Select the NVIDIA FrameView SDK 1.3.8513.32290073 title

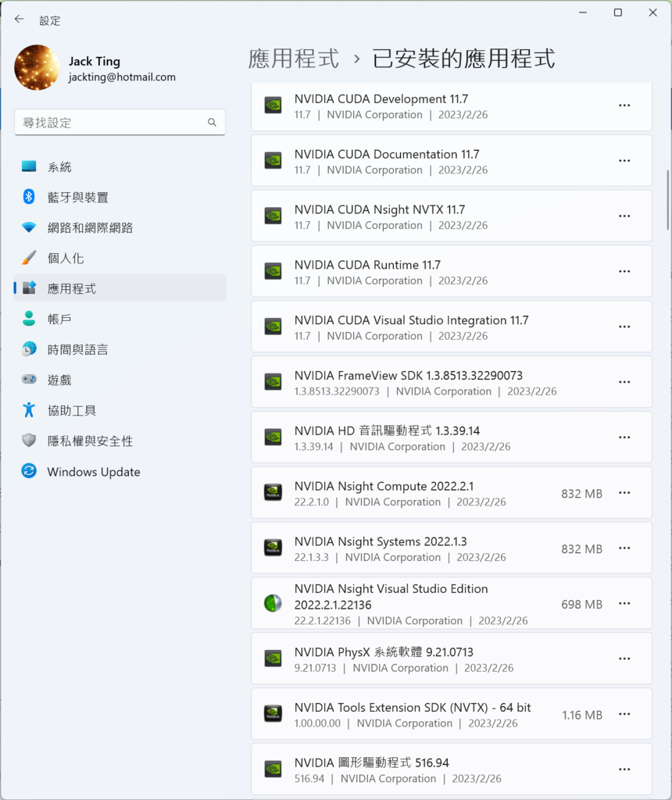pyautogui.click(x=408, y=376)
